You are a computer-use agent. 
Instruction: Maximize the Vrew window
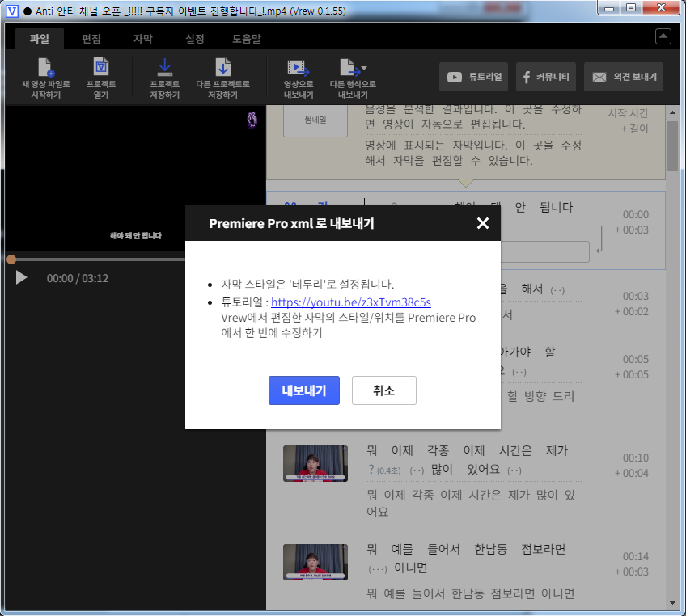630,8
